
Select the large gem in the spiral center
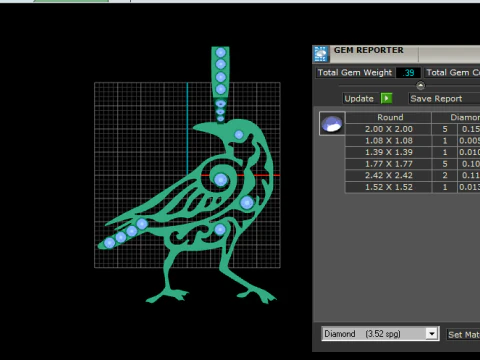(x=220, y=180)
